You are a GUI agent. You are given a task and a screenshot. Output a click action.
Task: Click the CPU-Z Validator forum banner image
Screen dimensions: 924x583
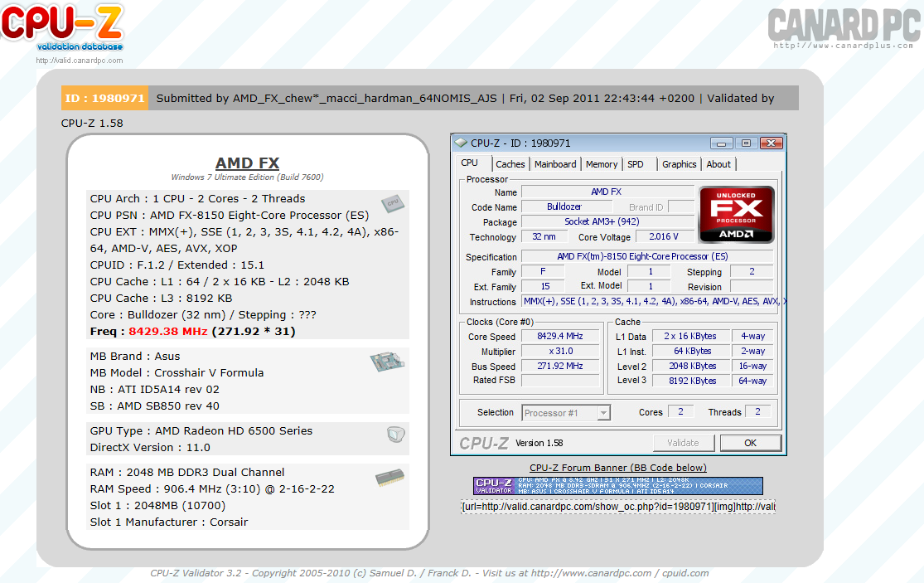(x=618, y=486)
